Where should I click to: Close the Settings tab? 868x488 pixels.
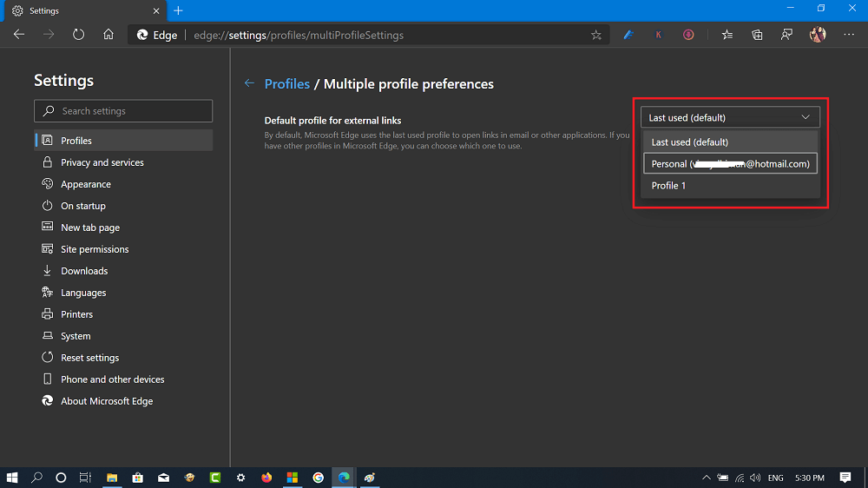click(x=156, y=10)
